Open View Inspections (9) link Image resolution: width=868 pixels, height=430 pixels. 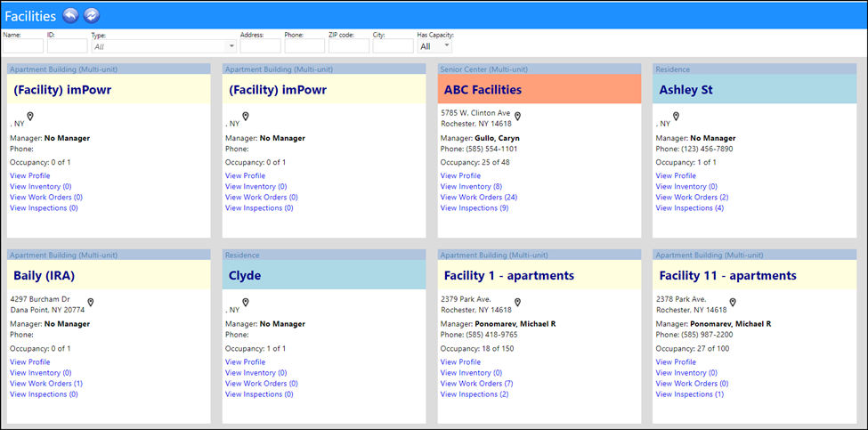475,208
